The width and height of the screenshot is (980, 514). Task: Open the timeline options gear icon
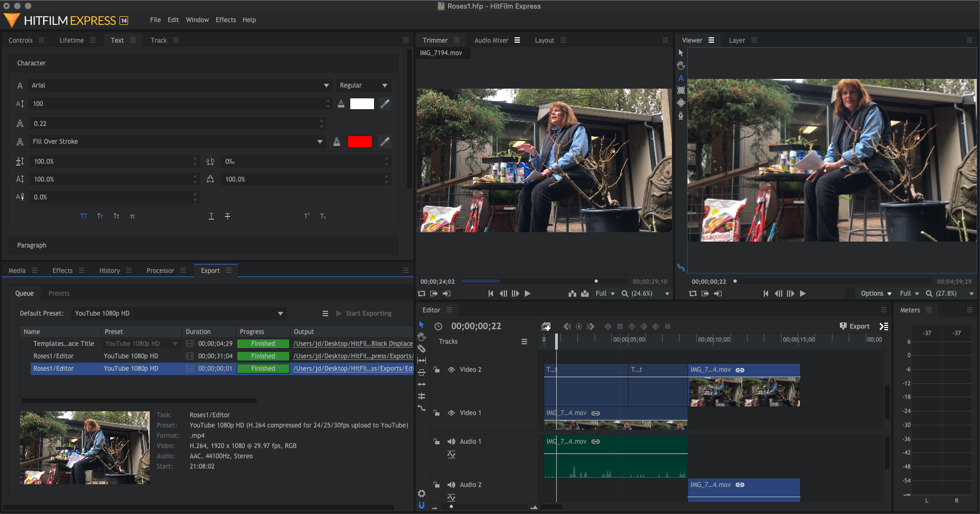coord(422,493)
